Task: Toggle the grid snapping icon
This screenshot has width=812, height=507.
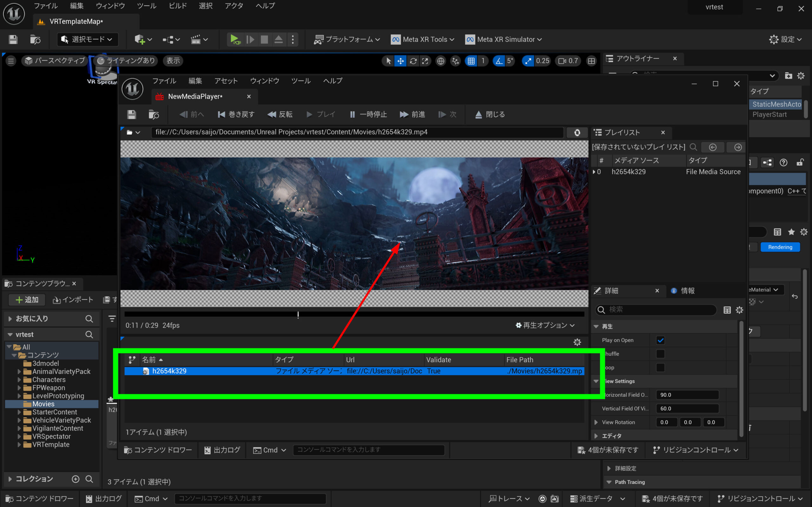Action: tap(471, 61)
